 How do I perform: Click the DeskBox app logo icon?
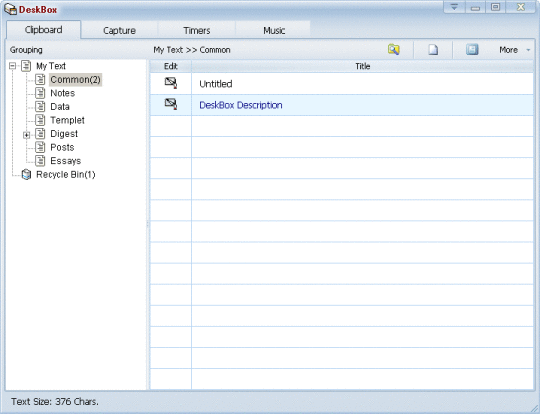pyautogui.click(x=10, y=10)
